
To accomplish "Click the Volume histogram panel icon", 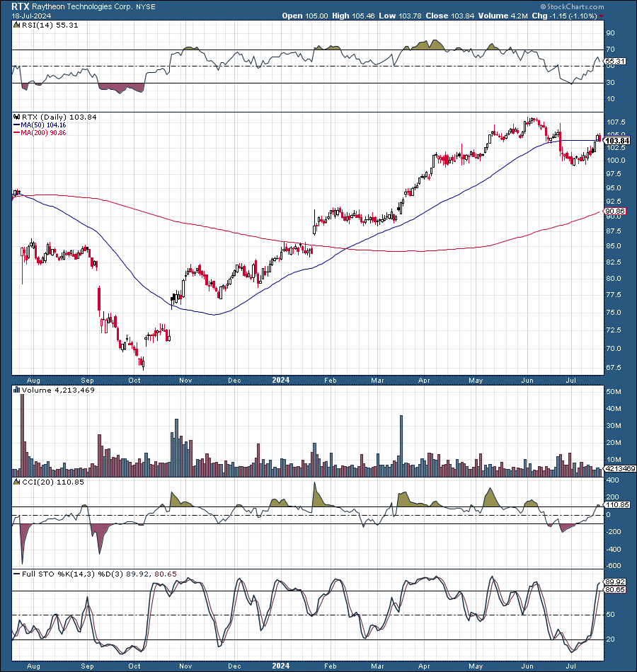I will pyautogui.click(x=16, y=390).
